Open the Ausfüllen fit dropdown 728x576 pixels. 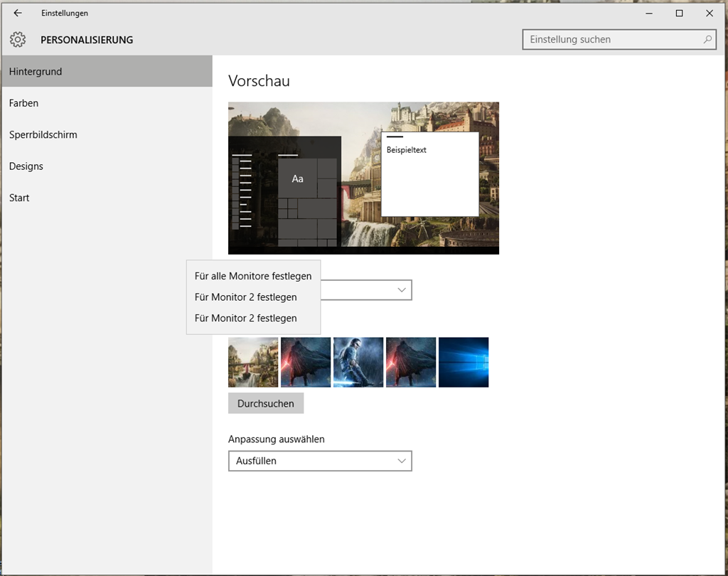[x=320, y=461]
